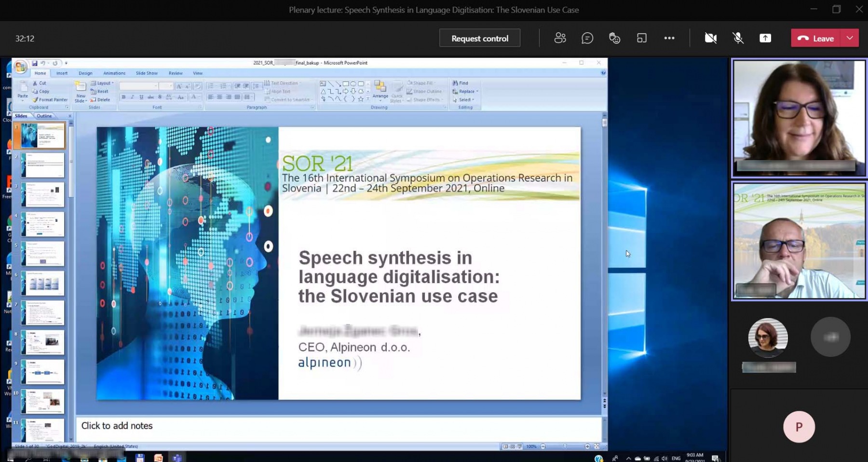Expand the Select dropdown in Editing group
The width and height of the screenshot is (868, 462).
[x=465, y=100]
